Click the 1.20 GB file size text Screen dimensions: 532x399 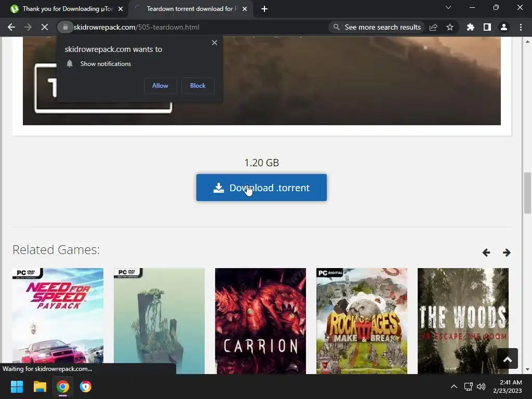[x=262, y=163]
